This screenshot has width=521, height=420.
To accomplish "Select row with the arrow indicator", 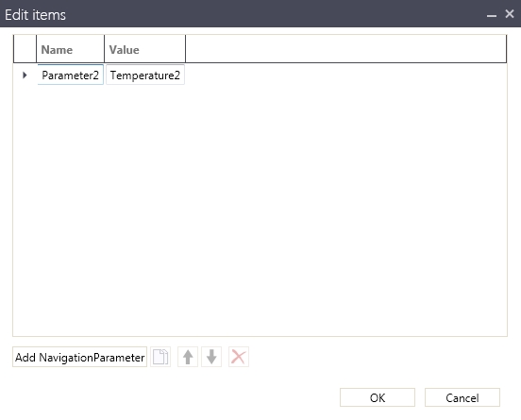I will pos(25,76).
